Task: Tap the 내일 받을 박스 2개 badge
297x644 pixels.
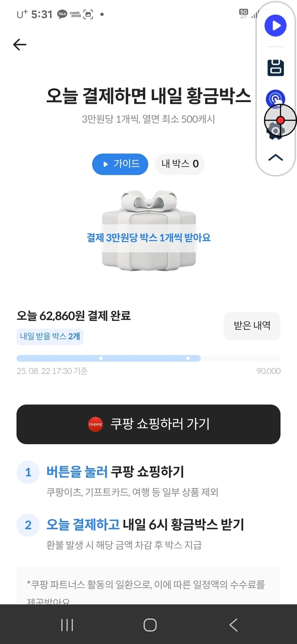Action: 50,337
